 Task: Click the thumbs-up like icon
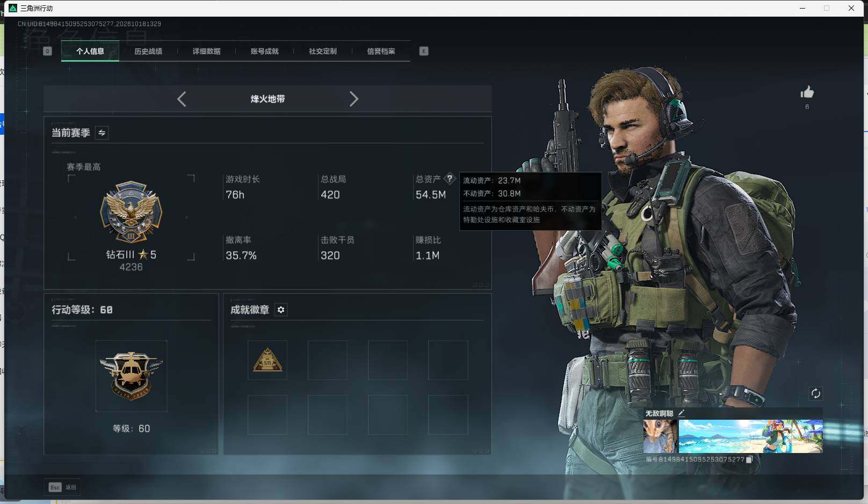(x=807, y=92)
